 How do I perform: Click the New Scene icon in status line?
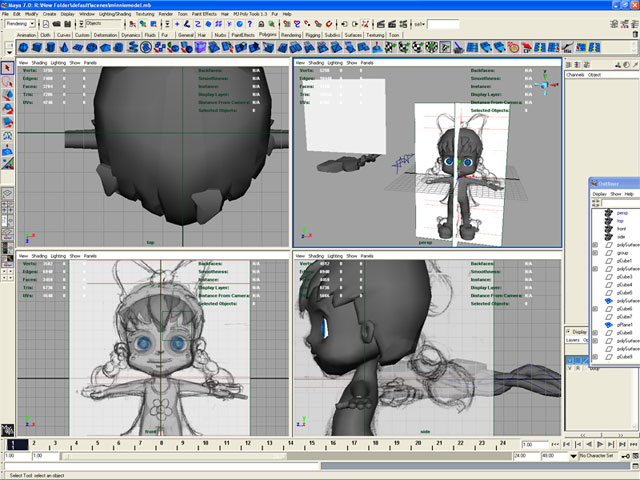46,24
